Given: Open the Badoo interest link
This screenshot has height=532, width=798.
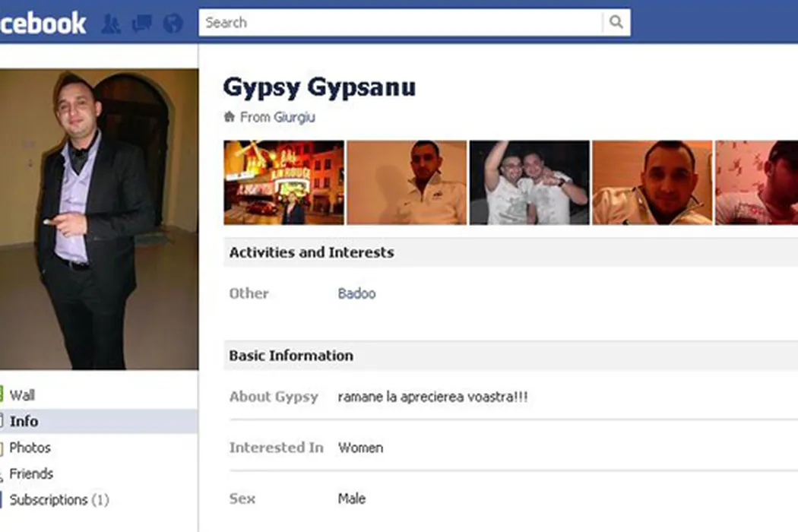Looking at the screenshot, I should pos(356,294).
